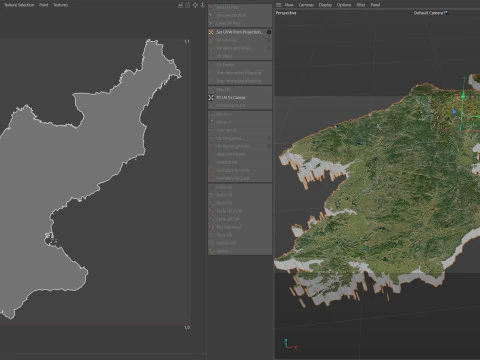Open viewport Filter menu
This screenshot has height=360, width=480.
[361, 5]
